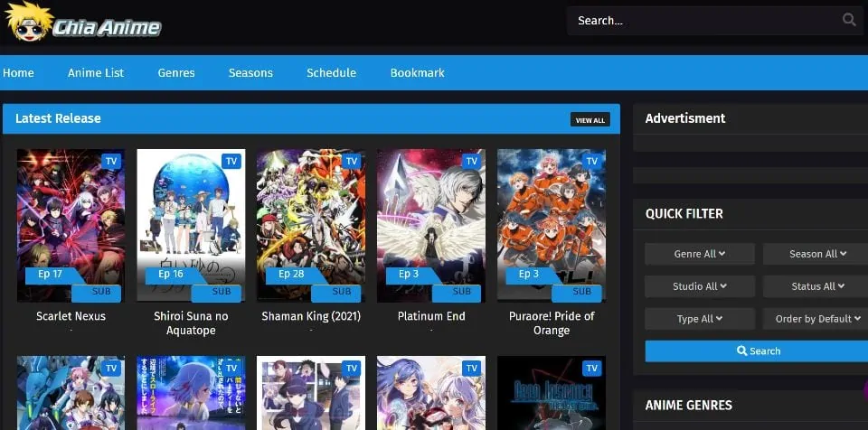
Task: Open the Schedule page
Action: [332, 73]
